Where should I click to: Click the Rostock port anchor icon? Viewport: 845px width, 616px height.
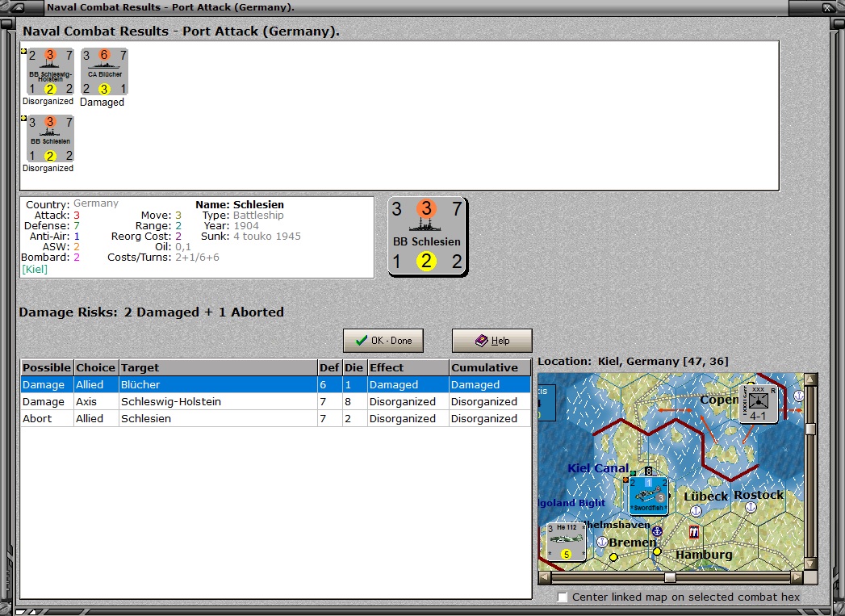pyautogui.click(x=751, y=507)
